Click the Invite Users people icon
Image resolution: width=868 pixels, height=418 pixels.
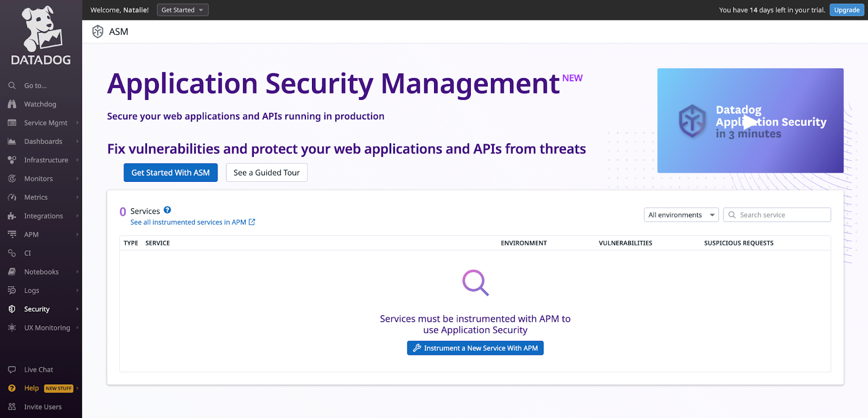point(12,407)
